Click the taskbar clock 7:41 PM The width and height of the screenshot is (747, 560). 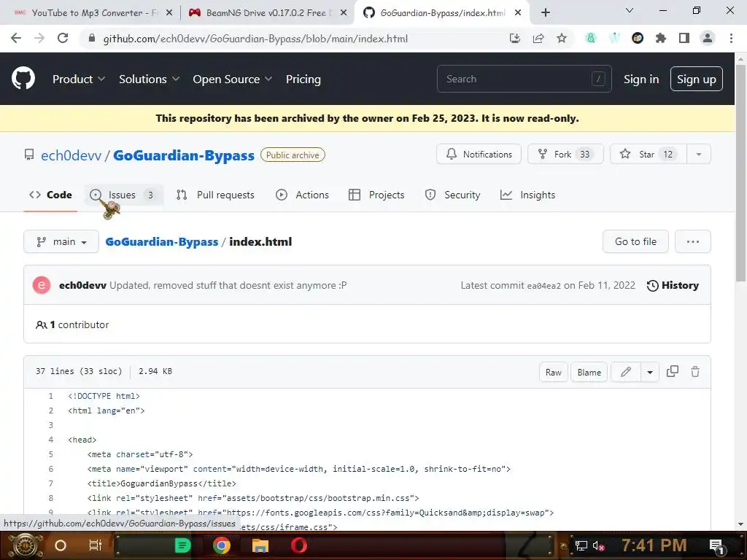click(654, 545)
